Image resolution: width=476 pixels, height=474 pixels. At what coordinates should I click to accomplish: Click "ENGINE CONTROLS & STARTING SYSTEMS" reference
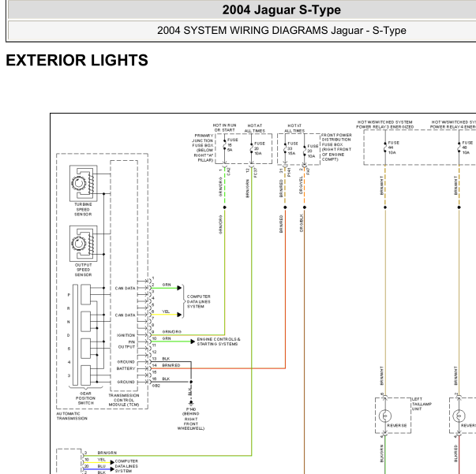[219, 342]
